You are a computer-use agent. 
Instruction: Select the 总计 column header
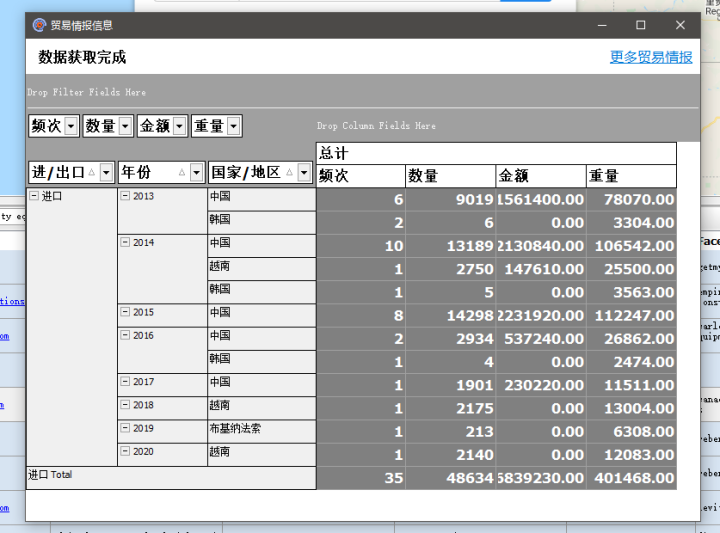[x=496, y=153]
